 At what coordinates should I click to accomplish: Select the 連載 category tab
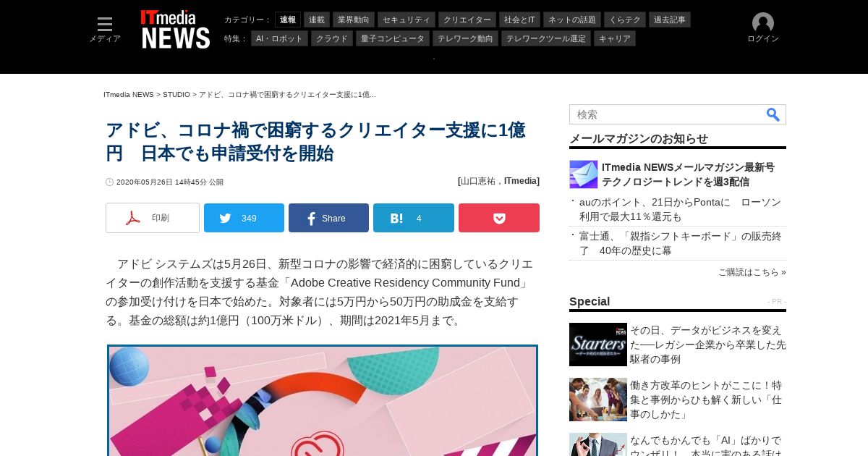coord(317,20)
